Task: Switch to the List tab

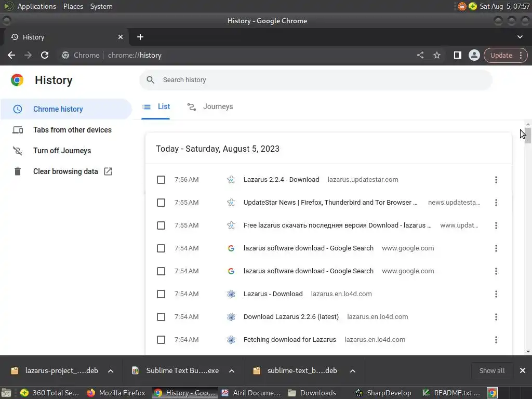Action: (x=156, y=107)
